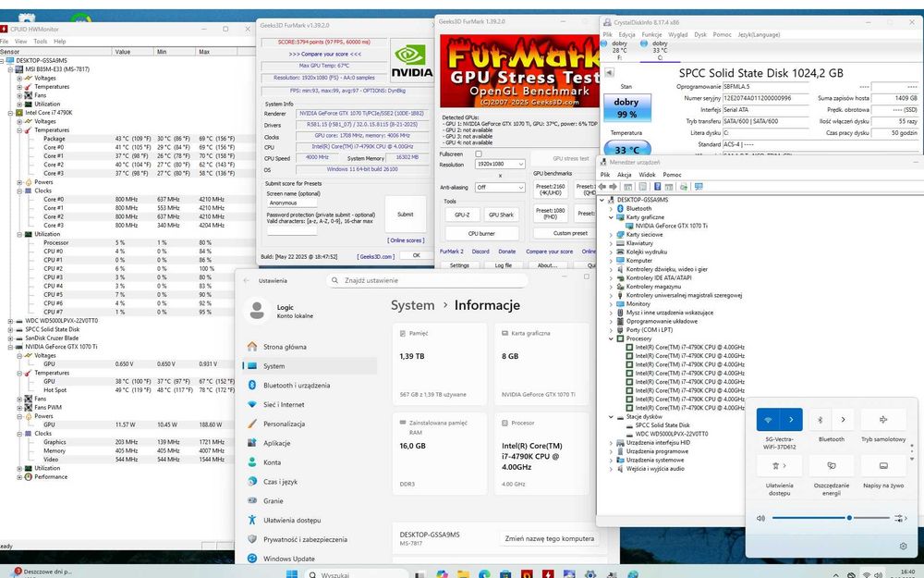Viewport: 924px width, 578px height.
Task: Open the Dysk menu in CrystalDiskInfo
Action: tap(700, 34)
